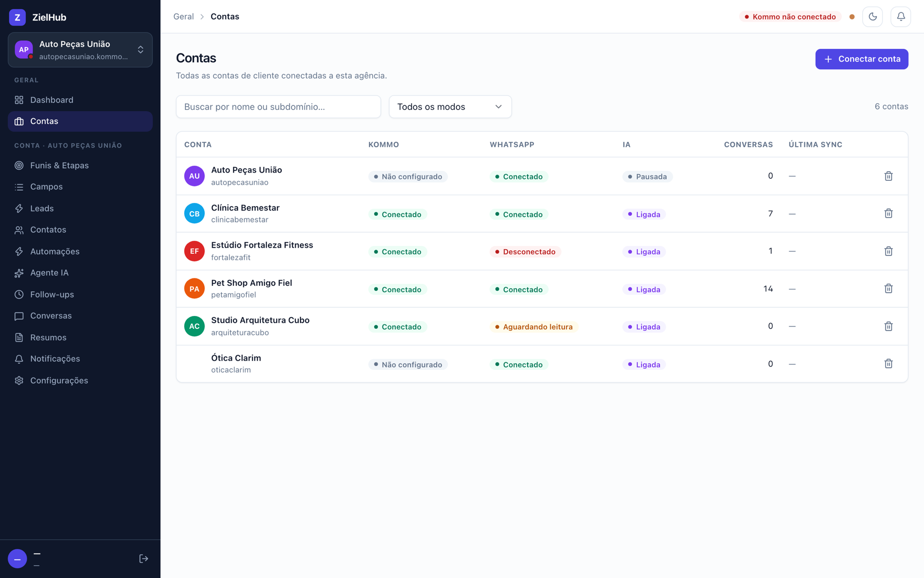Open the Auto Peças União account row name
Viewport: 924px width, 578px height.
tap(246, 170)
